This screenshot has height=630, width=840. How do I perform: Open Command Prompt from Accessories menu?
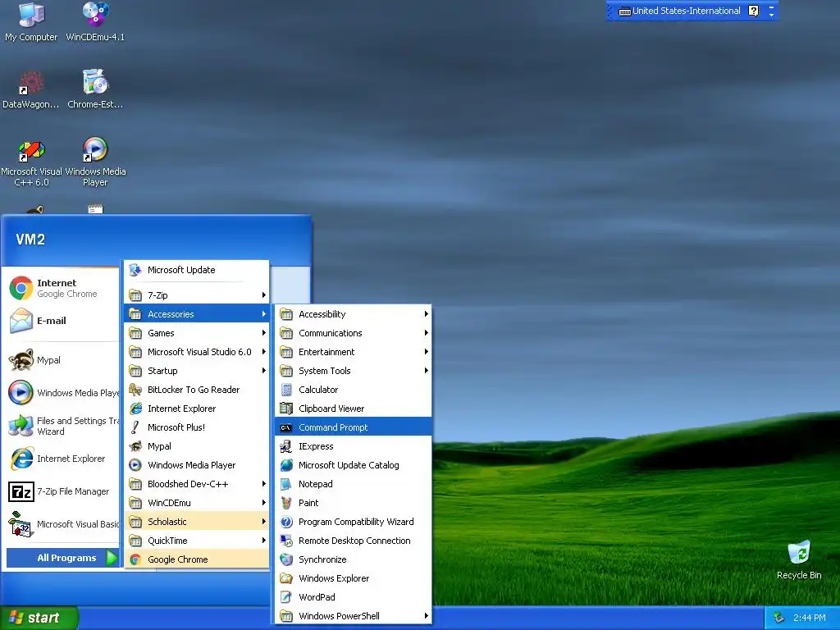(x=353, y=427)
